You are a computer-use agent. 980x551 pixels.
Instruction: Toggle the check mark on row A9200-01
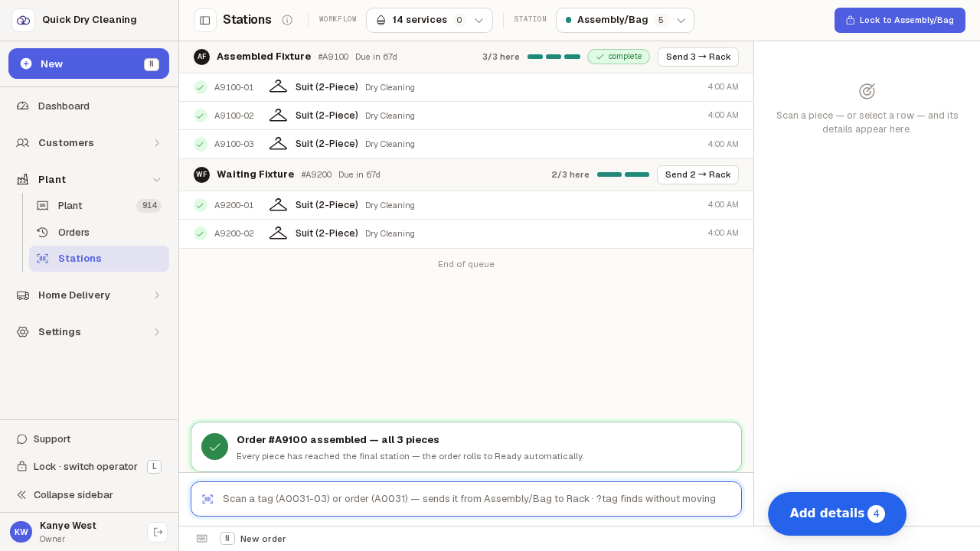point(201,205)
